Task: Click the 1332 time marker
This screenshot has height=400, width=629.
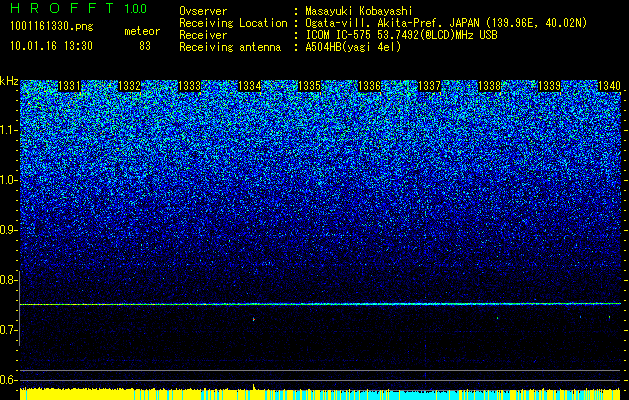Action: tap(130, 86)
